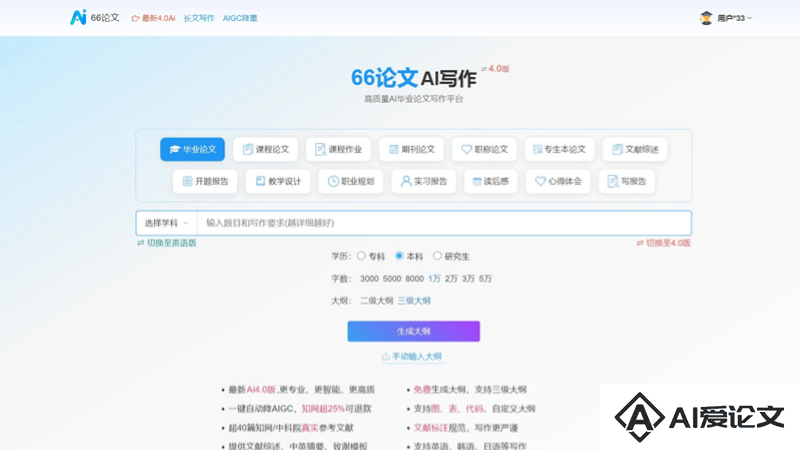Click the user avatar icon
This screenshot has height=450, width=800.
(x=706, y=18)
